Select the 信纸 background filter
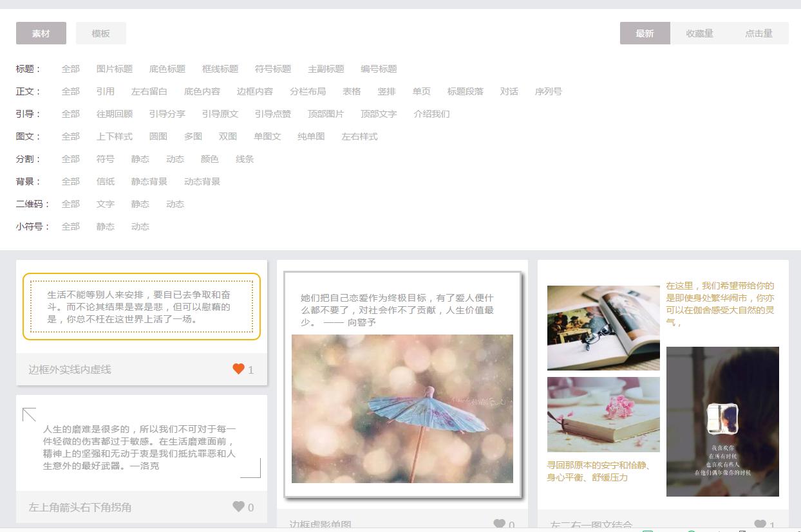Viewport: 801px width, 532px height. pos(106,181)
